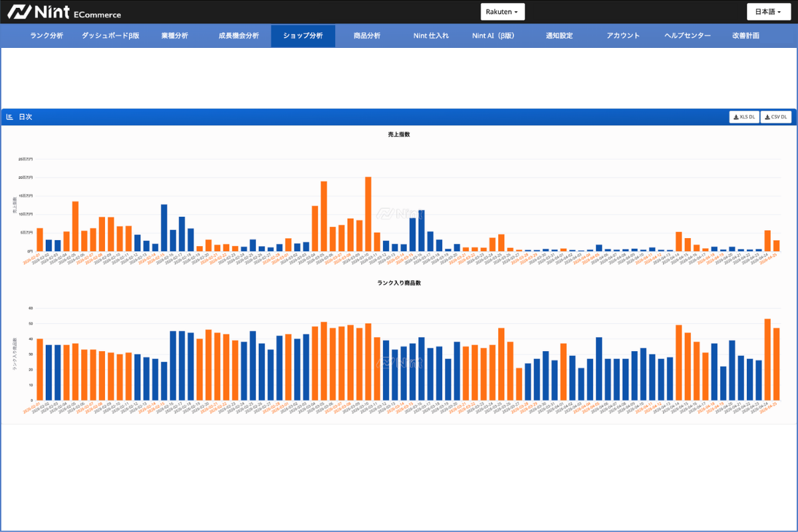Image resolution: width=798 pixels, height=532 pixels.
Task: Open the ランク分析 menu
Action: pyautogui.click(x=47, y=36)
